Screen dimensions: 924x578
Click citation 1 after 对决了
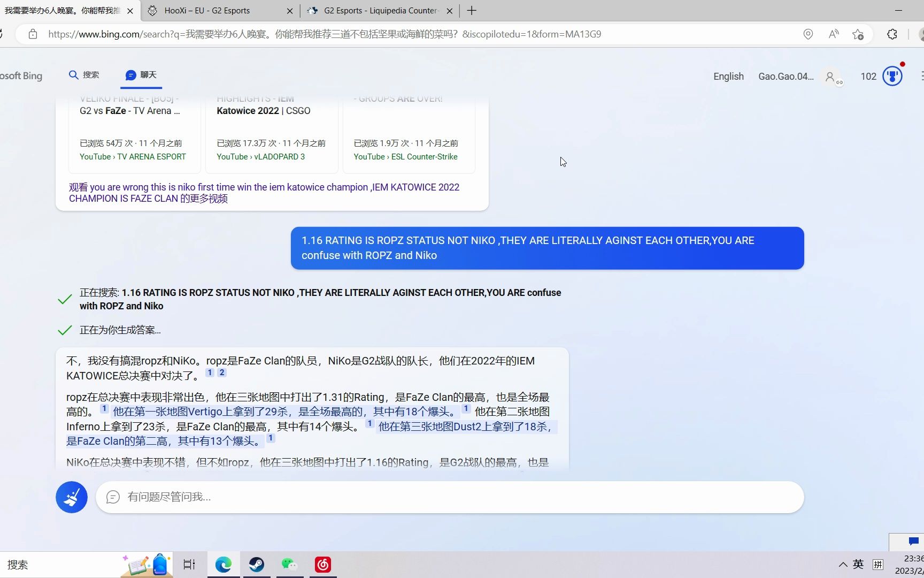210,372
